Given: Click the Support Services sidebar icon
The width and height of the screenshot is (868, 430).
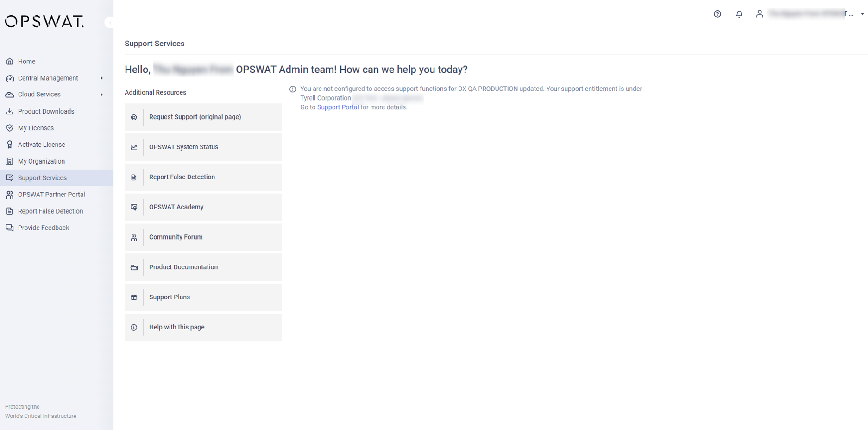Looking at the screenshot, I should [x=10, y=178].
